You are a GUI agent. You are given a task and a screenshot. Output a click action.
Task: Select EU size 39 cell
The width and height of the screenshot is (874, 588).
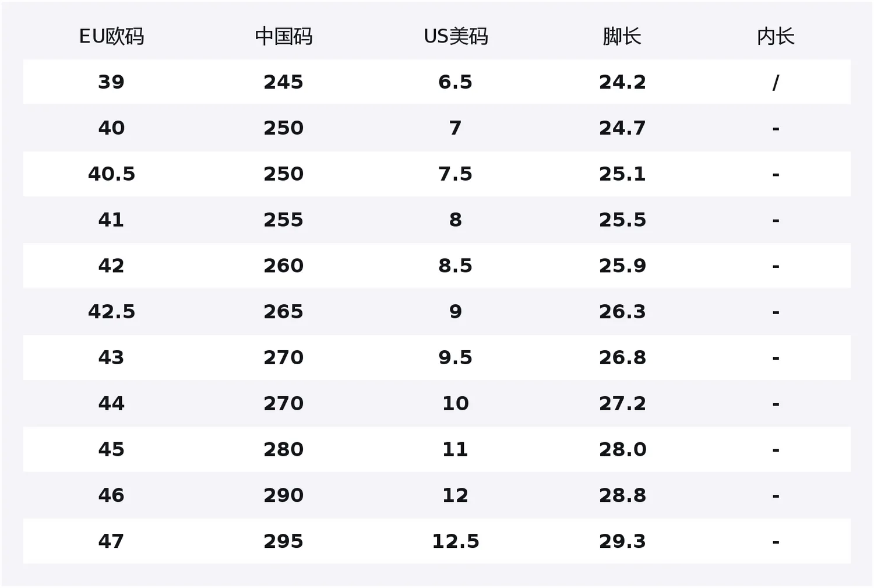[x=111, y=82]
